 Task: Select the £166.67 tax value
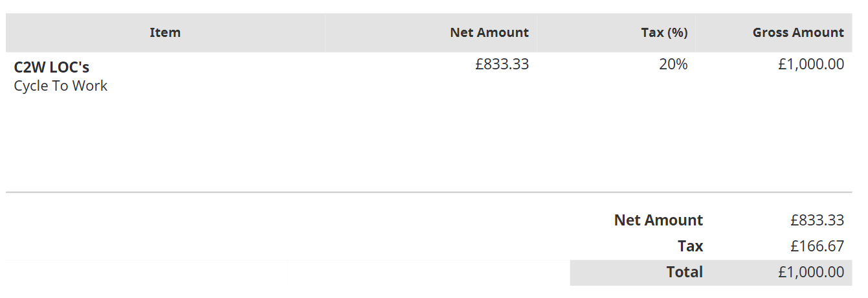(817, 246)
